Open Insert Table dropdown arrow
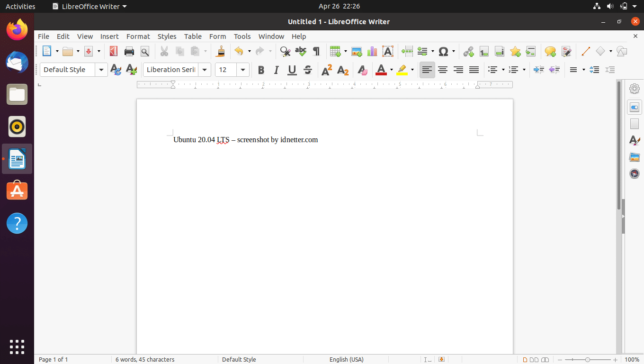The width and height of the screenshot is (644, 364). [346, 51]
